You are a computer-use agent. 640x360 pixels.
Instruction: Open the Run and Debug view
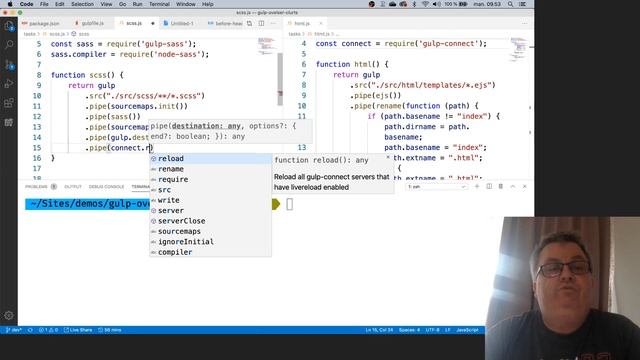(x=9, y=83)
